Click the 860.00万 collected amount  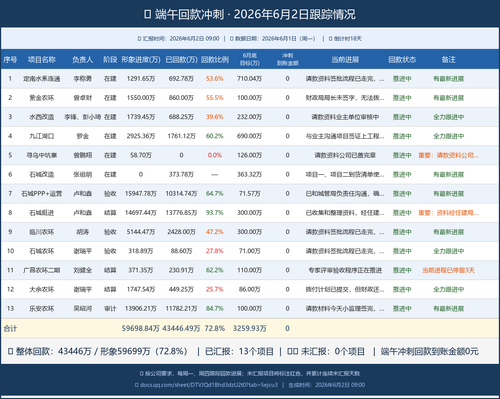click(181, 98)
